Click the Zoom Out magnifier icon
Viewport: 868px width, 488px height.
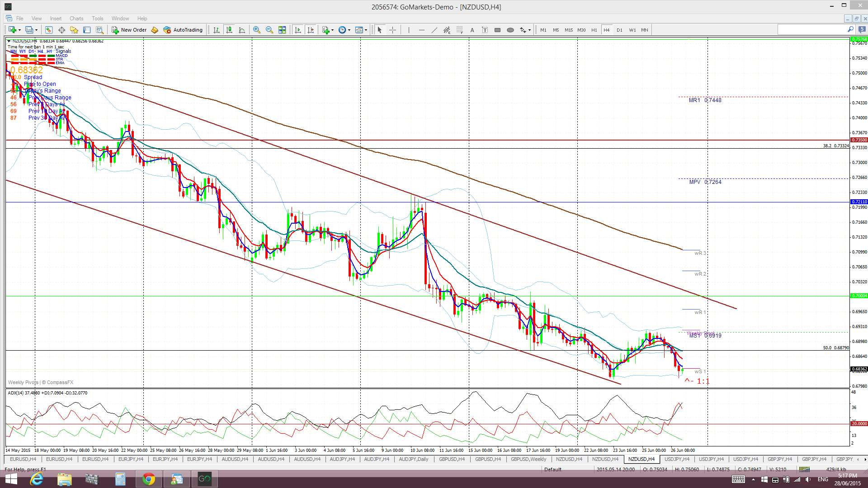(x=269, y=30)
